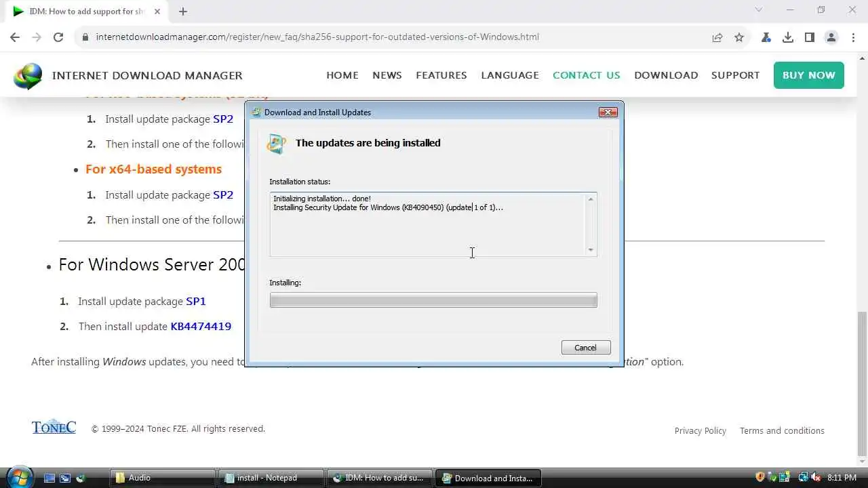Open site information lock icon
The height and width of the screenshot is (488, 868).
(x=85, y=37)
